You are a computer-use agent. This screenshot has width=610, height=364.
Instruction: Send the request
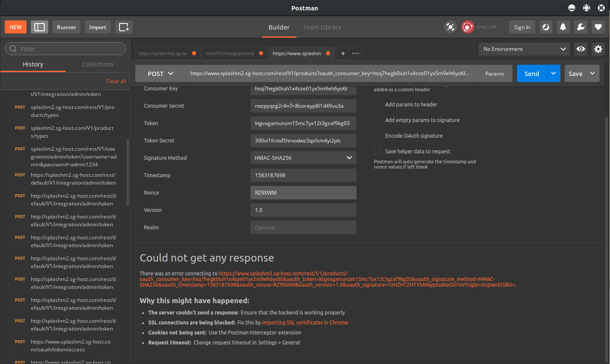pos(532,73)
